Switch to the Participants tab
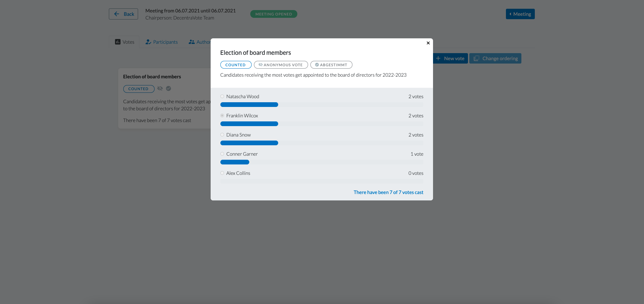The height and width of the screenshot is (304, 644). click(x=162, y=42)
